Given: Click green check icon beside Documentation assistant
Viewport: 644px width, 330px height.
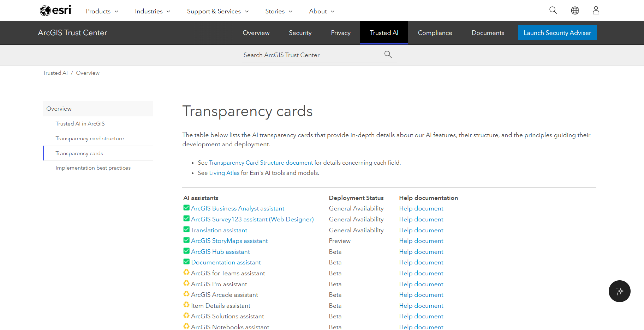Looking at the screenshot, I should 186,262.
